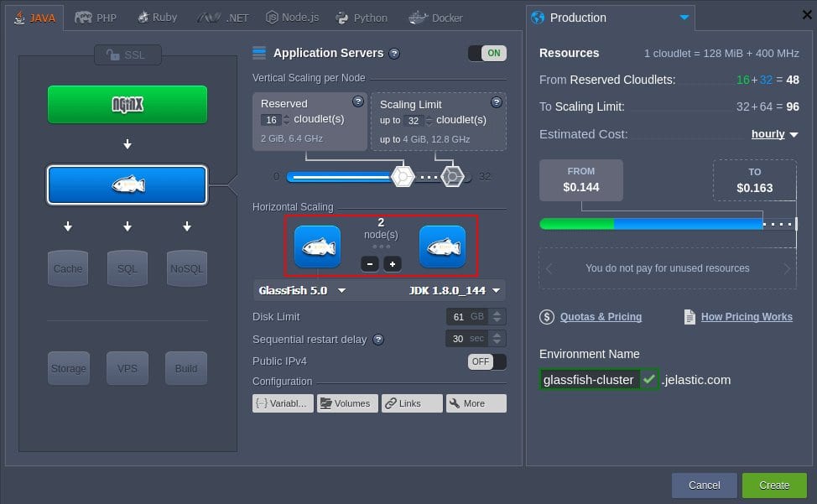The height and width of the screenshot is (504, 817).
Task: Click the Quotas & Pricing dollar icon
Action: pos(547,316)
